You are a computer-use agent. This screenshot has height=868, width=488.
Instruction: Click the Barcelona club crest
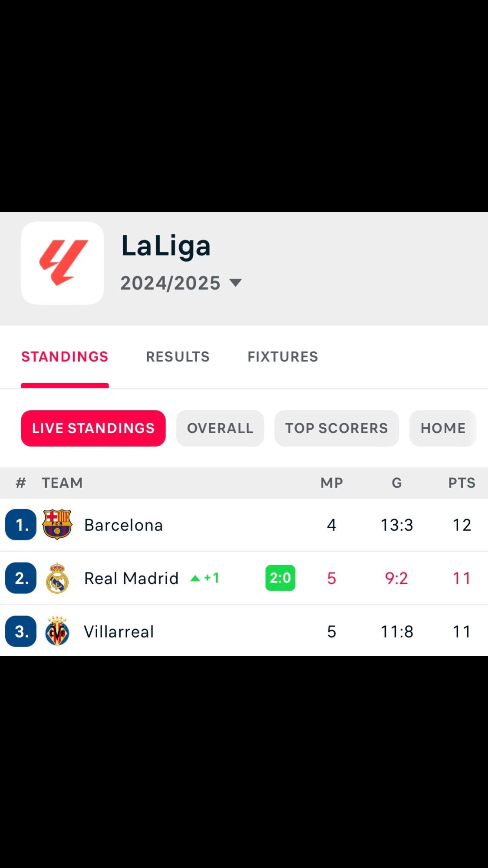(57, 525)
